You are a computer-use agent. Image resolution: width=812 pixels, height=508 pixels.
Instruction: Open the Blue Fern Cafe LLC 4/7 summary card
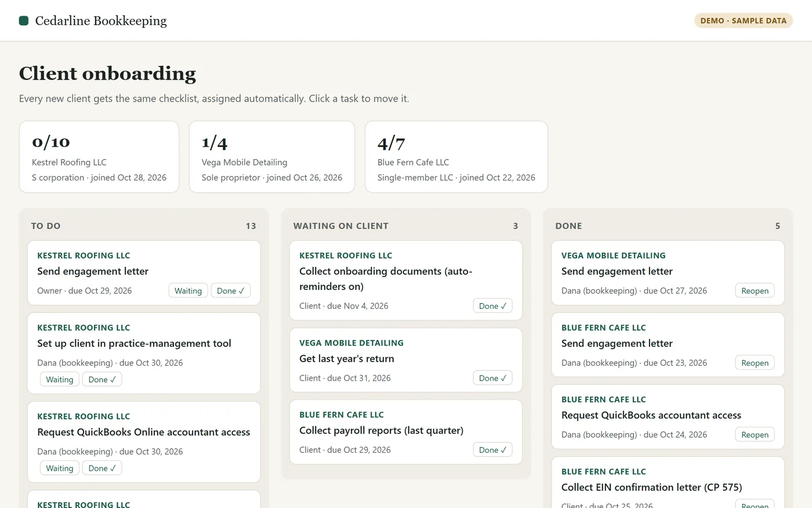(x=456, y=157)
